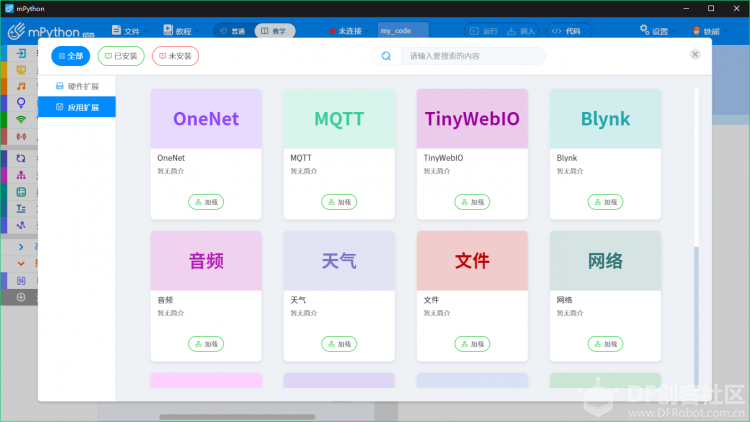The width and height of the screenshot is (750, 422).
Task: Click the 网络 card banner
Action: 606,261
